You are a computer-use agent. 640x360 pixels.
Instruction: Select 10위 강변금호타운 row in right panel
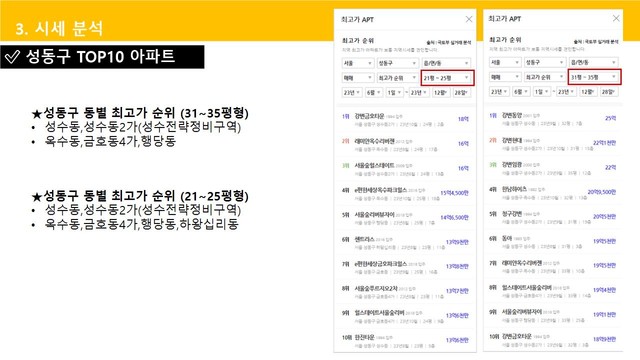pos(553,340)
